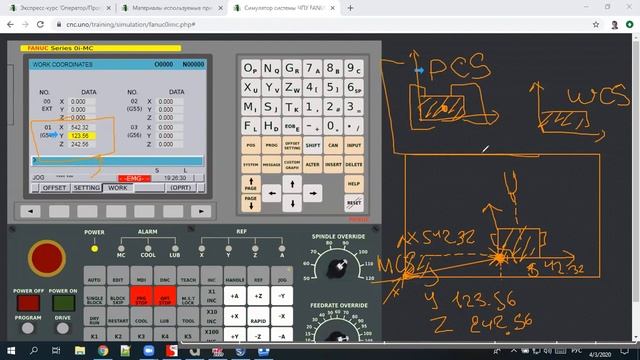The width and height of the screenshot is (640, 360).
Task: Click the EDIT mode button
Action: 118,276
